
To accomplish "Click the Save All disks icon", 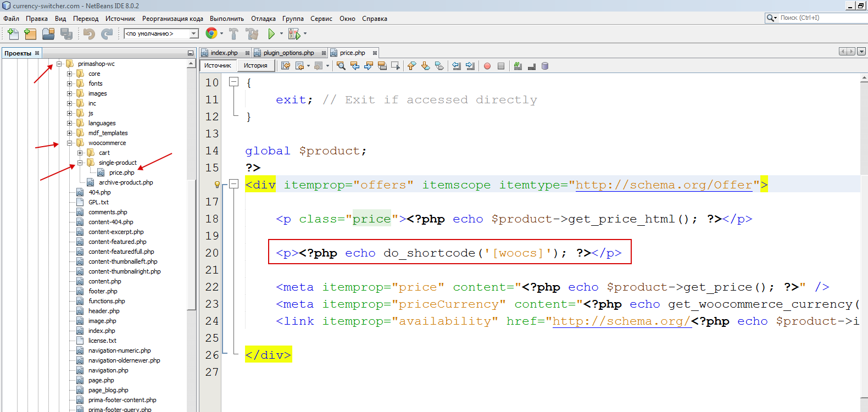I will [x=66, y=34].
